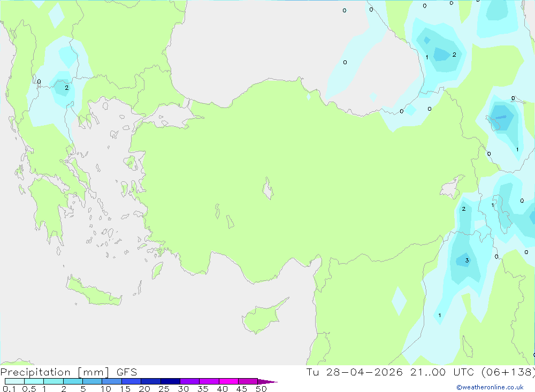Click the "10" legend scale label
This screenshot has width=535, height=392.
106,389
